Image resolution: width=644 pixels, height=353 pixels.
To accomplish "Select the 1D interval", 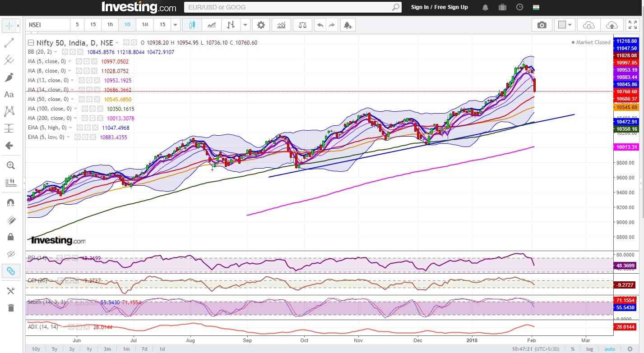I will pyautogui.click(x=127, y=25).
